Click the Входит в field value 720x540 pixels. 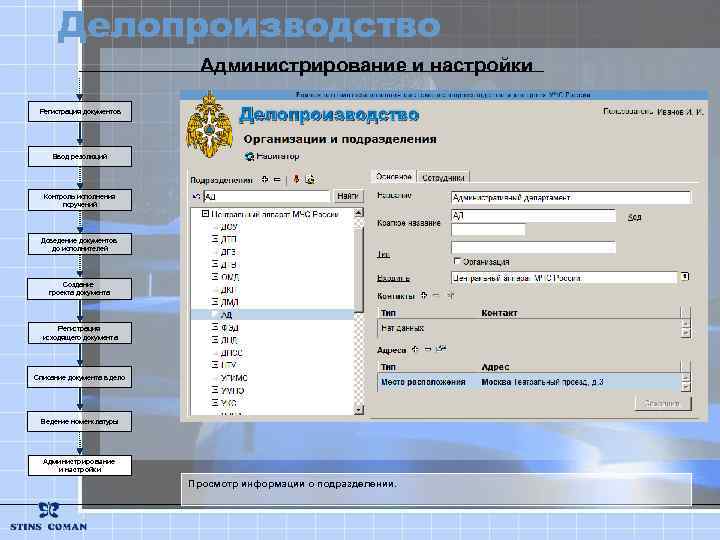pos(564,278)
